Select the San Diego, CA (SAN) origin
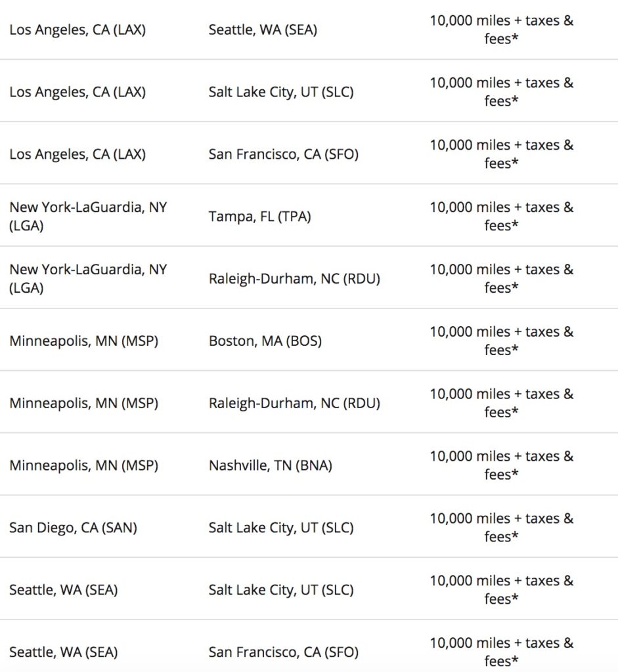The width and height of the screenshot is (618, 672). (x=73, y=528)
